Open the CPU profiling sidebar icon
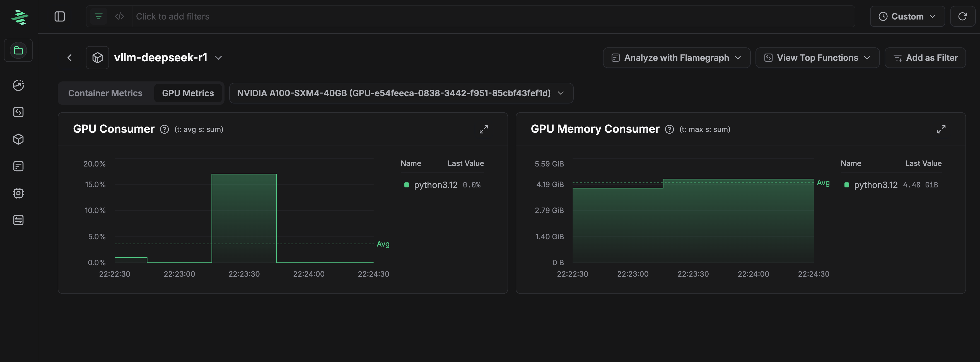This screenshot has height=362, width=980. point(18,193)
